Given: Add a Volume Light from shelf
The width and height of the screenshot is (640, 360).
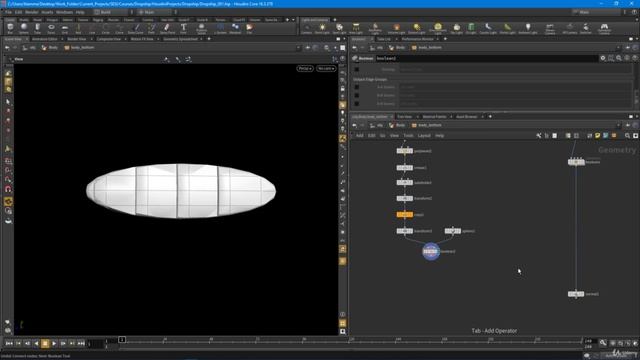Looking at the screenshot, I should point(396,29).
